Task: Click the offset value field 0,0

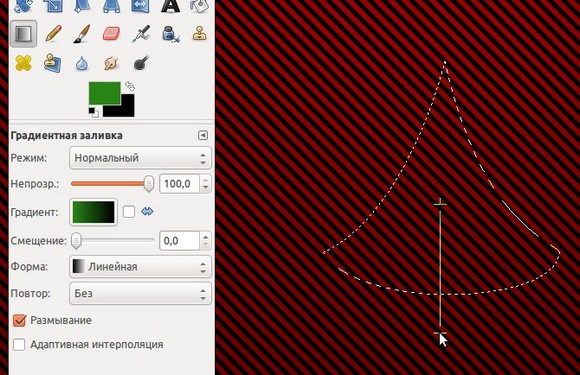Action: pos(179,241)
